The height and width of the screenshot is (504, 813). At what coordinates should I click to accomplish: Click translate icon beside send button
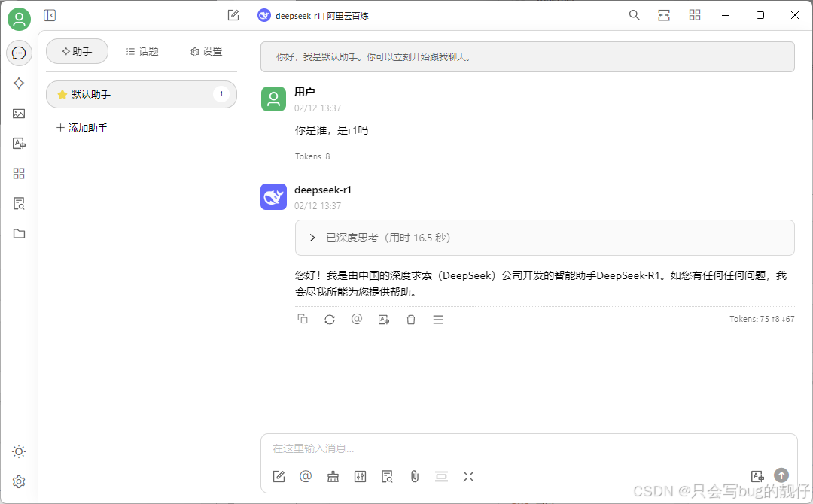coord(757,476)
